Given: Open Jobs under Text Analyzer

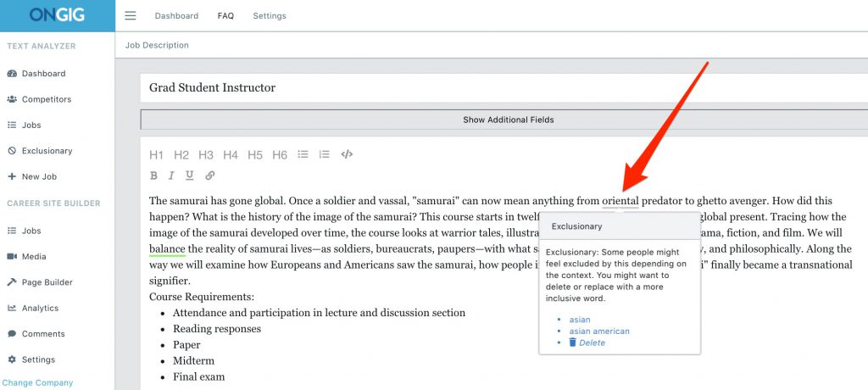Looking at the screenshot, I should pyautogui.click(x=31, y=125).
